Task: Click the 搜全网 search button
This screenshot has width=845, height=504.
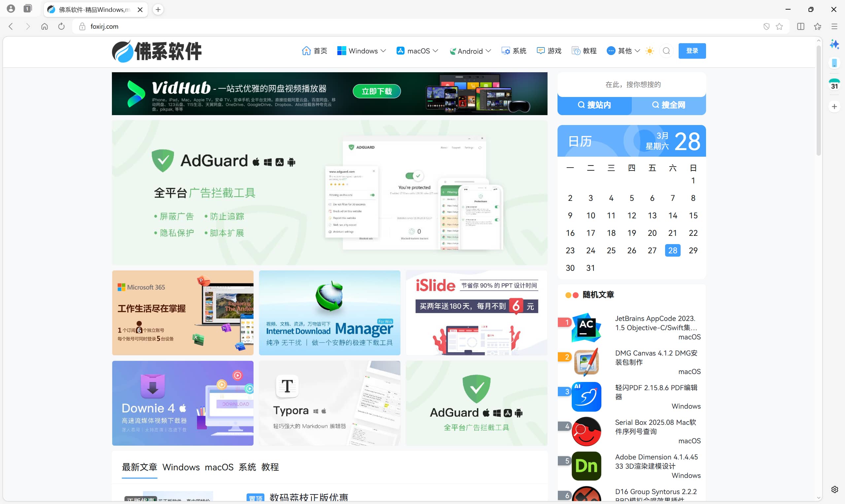Action: pyautogui.click(x=669, y=105)
